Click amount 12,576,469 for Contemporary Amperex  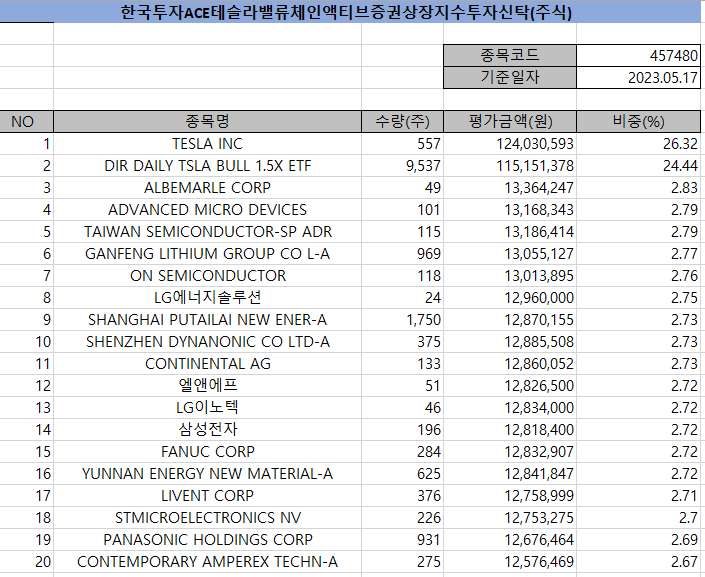(510, 563)
